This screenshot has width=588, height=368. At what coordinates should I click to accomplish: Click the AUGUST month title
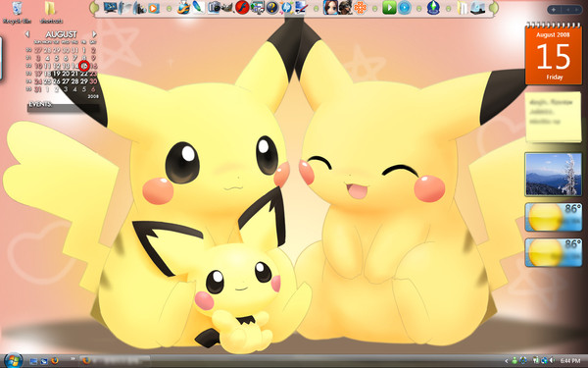(x=61, y=34)
